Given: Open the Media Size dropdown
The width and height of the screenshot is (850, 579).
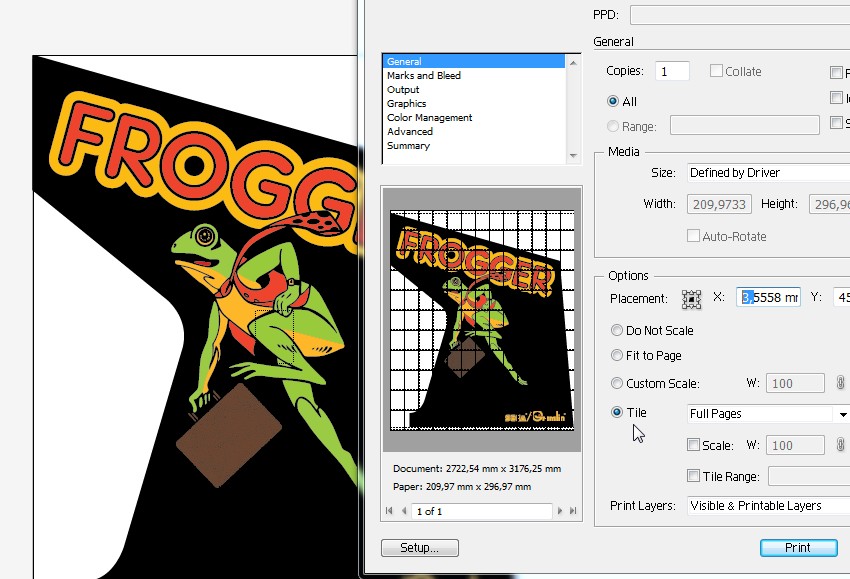Looking at the screenshot, I should click(768, 172).
